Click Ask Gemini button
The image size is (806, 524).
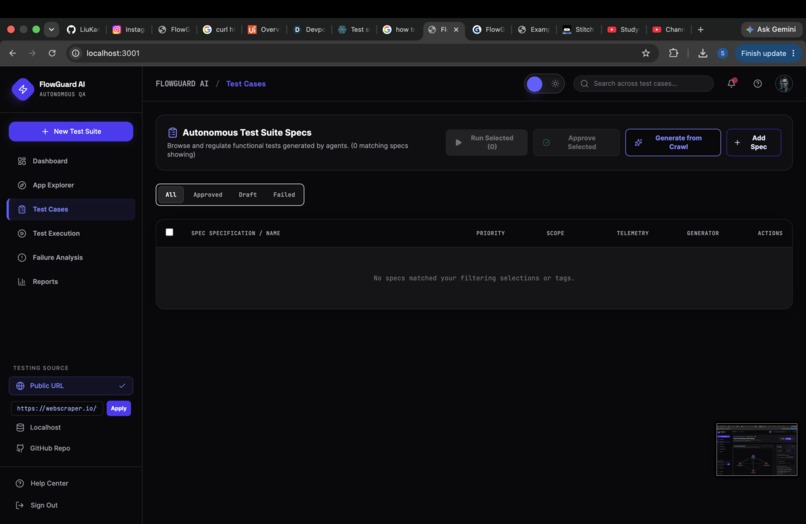tap(771, 29)
